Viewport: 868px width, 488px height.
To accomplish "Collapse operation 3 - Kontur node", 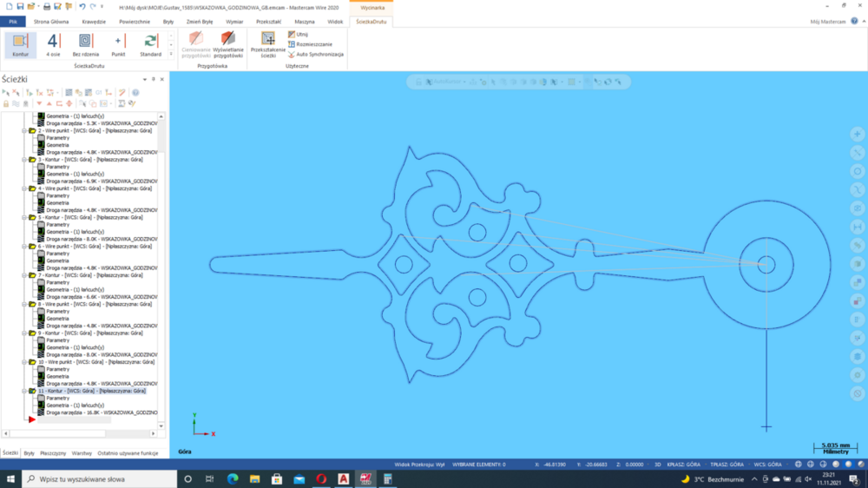I will click(x=24, y=160).
